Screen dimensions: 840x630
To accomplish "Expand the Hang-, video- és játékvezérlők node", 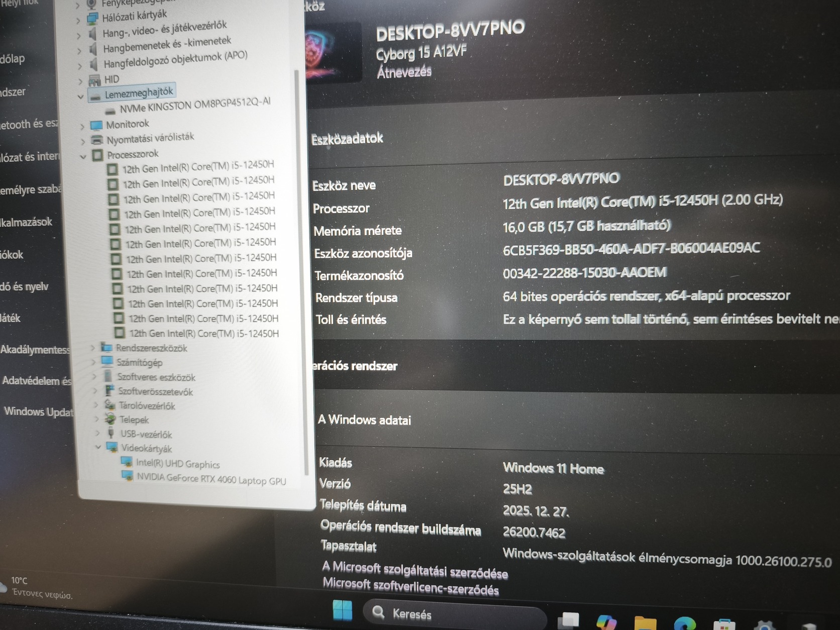I will coord(79,36).
